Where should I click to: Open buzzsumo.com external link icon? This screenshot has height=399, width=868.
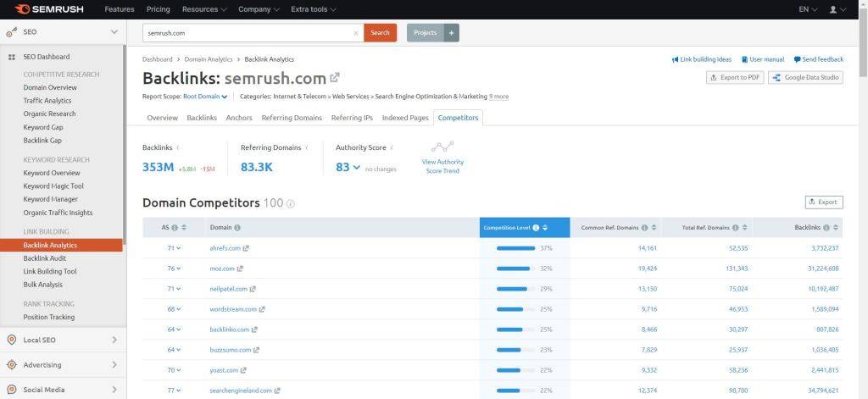pos(256,351)
